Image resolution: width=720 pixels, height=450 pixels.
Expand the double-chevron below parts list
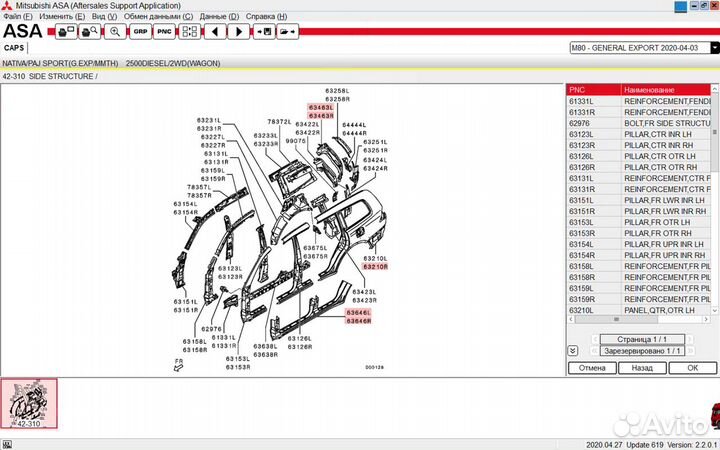pos(572,351)
